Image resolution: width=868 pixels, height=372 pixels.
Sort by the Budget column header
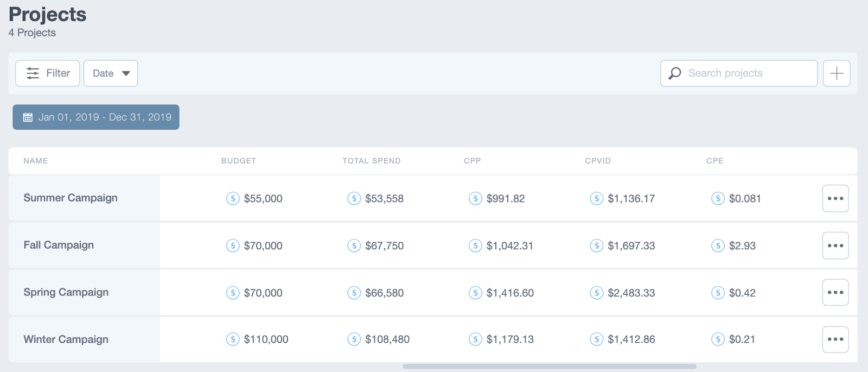(239, 161)
